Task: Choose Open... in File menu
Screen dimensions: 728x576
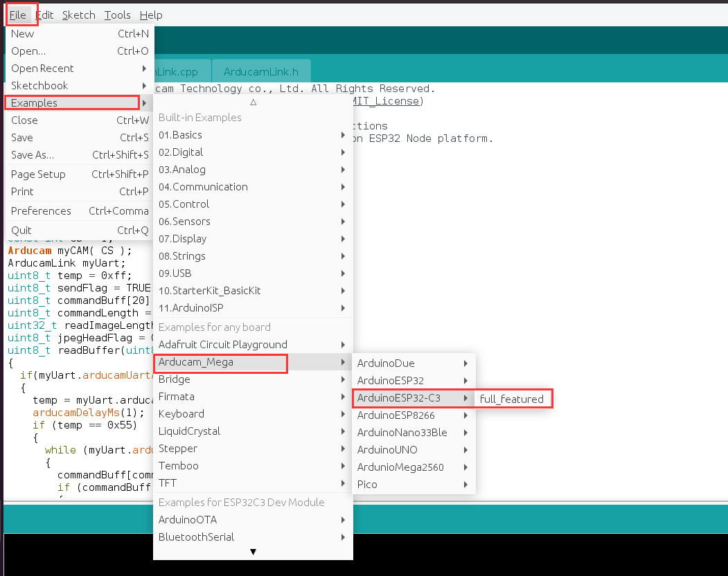Action: click(80, 51)
